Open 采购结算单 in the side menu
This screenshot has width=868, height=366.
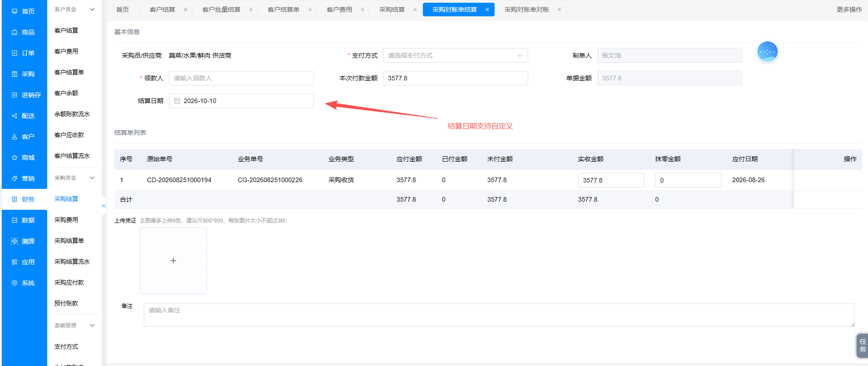(x=69, y=241)
